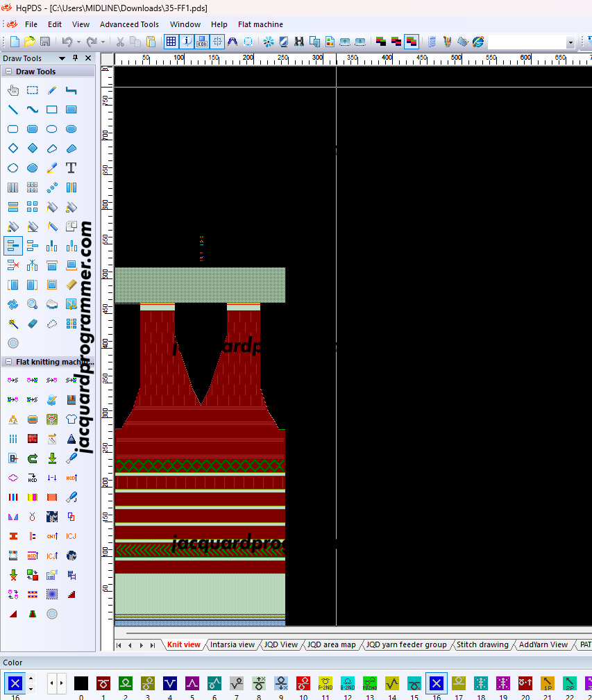
Task: Open the undo history dropdown arrow
Action: coord(78,42)
